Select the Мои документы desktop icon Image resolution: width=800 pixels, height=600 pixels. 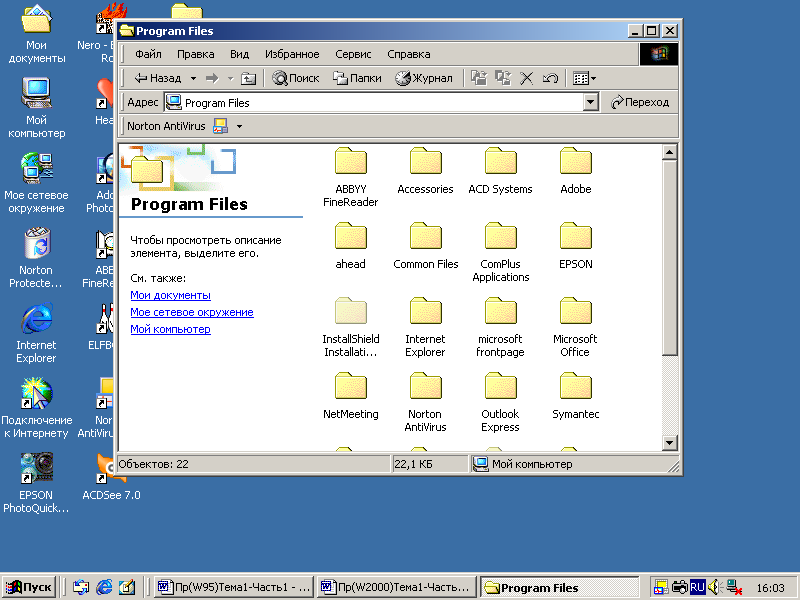36,33
